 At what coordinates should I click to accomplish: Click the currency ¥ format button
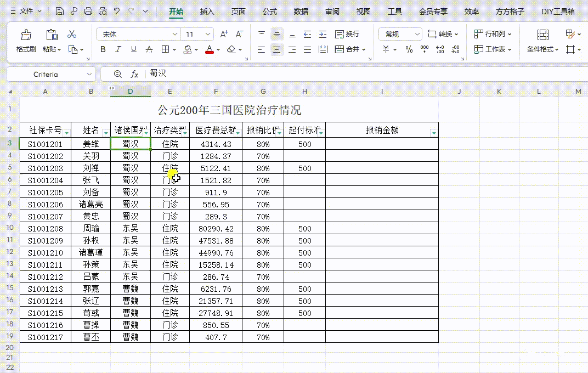[386, 49]
